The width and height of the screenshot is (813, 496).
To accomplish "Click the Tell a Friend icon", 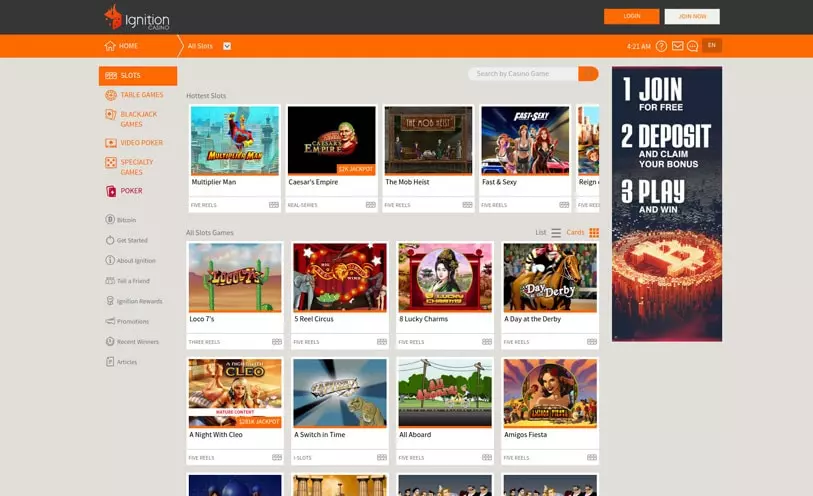I will coord(110,280).
